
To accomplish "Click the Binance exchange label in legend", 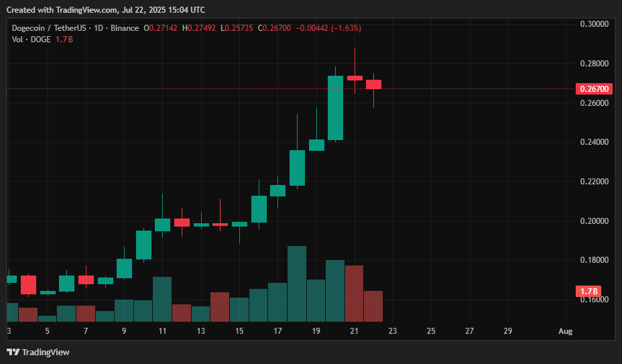I will pos(126,28).
